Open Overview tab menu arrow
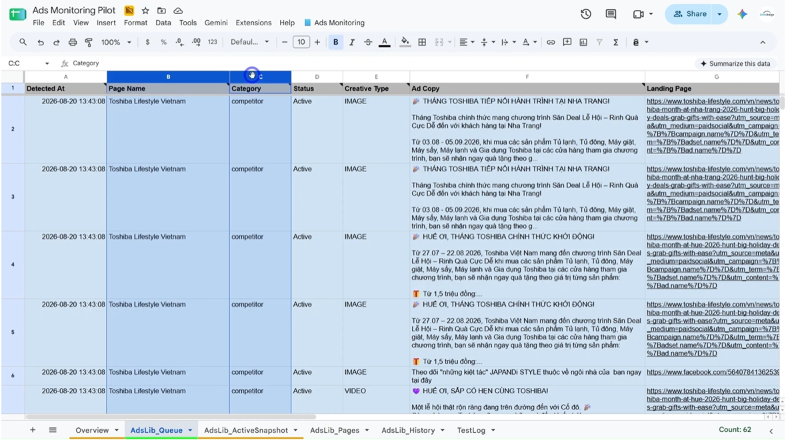 pyautogui.click(x=116, y=430)
